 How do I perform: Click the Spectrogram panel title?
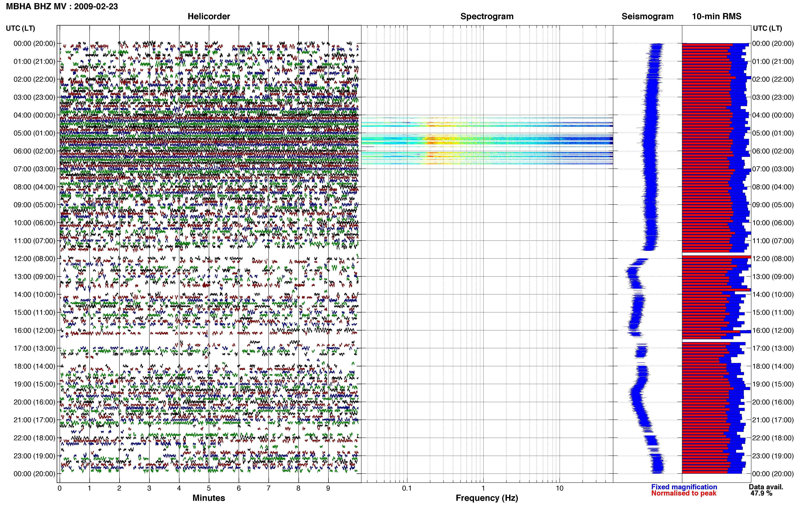point(487,16)
